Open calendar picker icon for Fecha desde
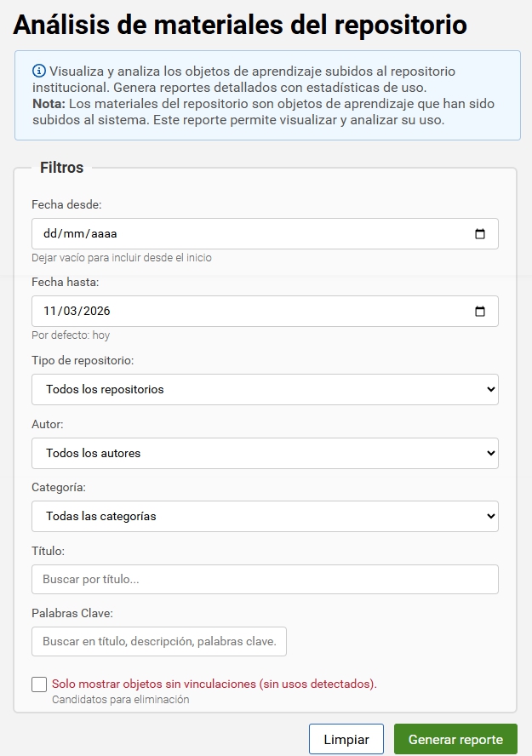 [479, 234]
